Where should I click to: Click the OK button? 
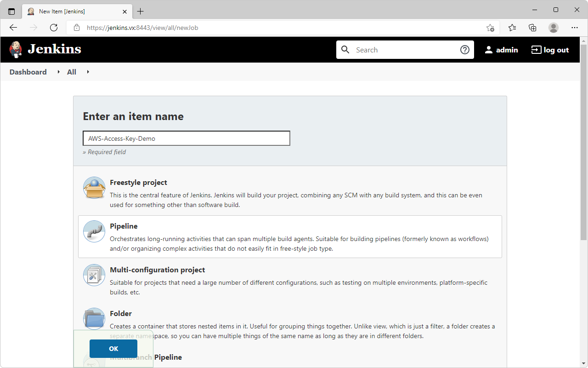(113, 349)
